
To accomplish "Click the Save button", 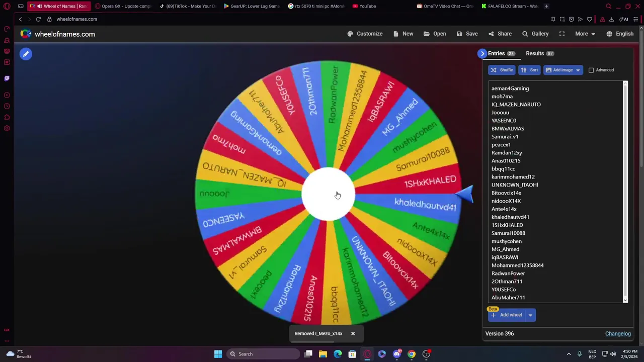I will (x=467, y=34).
